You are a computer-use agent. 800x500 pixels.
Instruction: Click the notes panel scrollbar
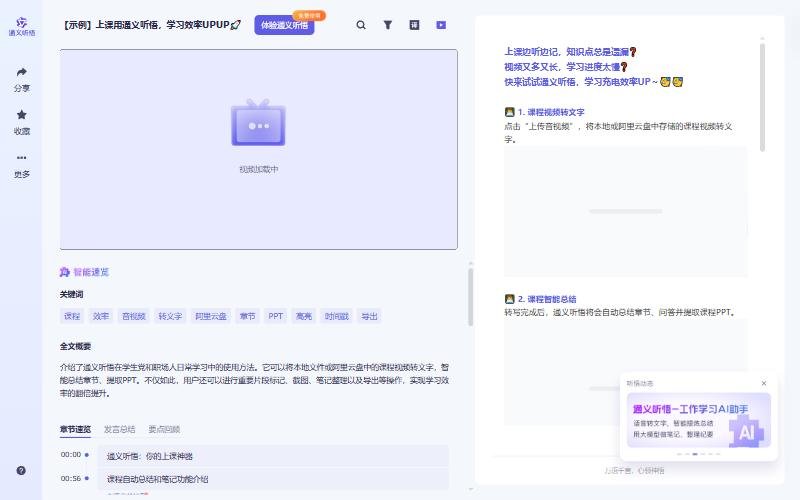(762, 97)
